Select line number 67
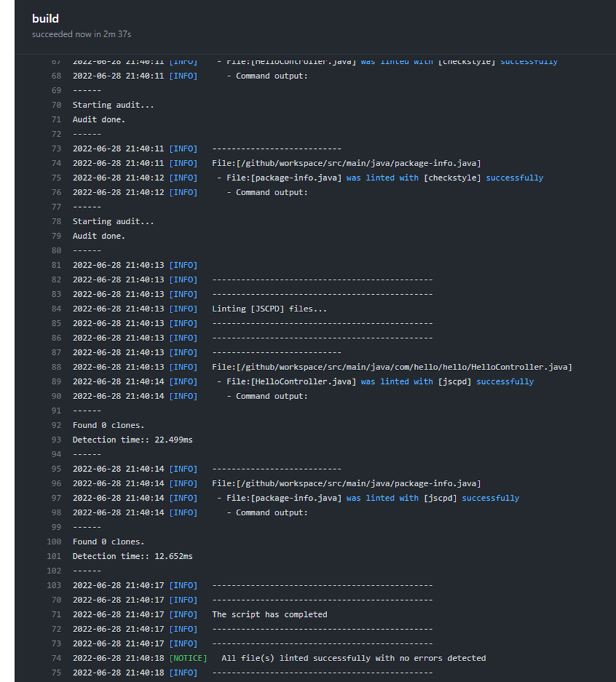Viewport: 616px width, 682px height. pyautogui.click(x=56, y=61)
